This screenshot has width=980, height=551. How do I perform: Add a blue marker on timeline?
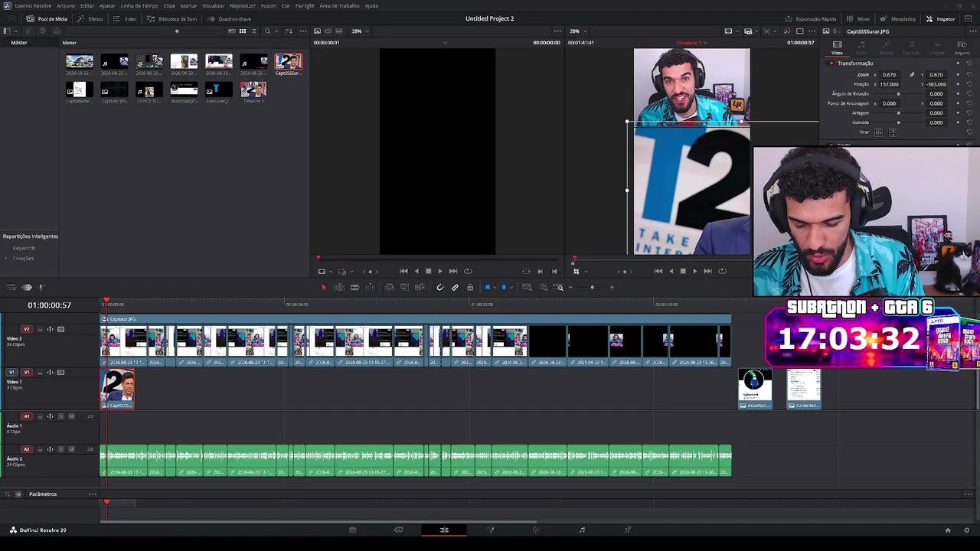[x=504, y=287]
